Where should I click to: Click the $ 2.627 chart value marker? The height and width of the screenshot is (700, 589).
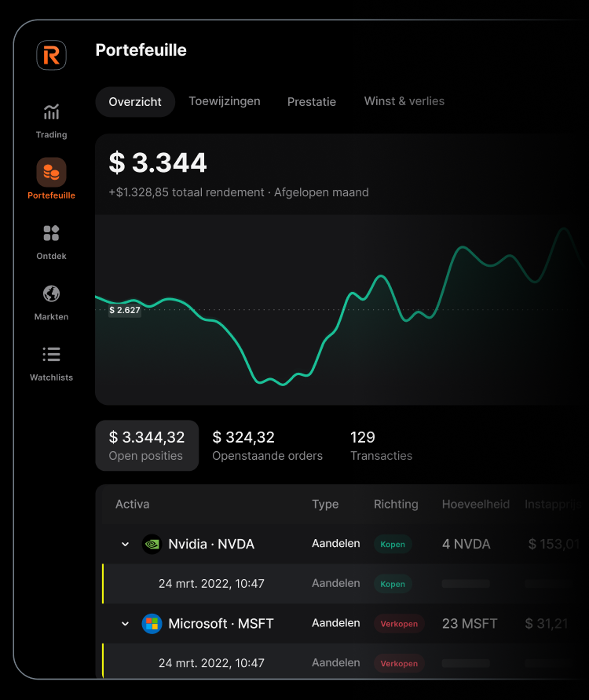point(125,310)
